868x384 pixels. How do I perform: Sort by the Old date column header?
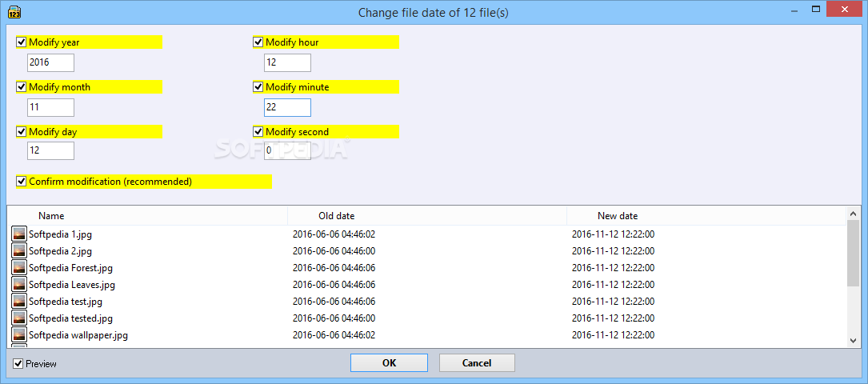[427, 216]
